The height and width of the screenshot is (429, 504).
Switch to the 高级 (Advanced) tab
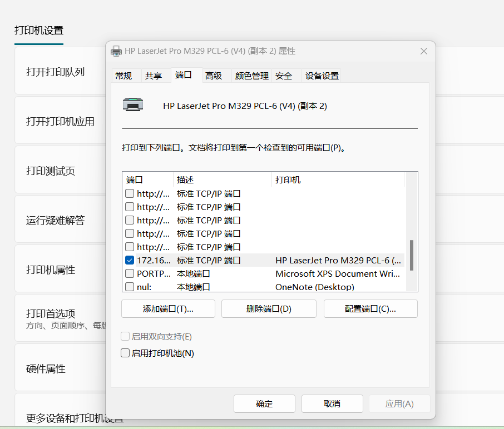214,76
